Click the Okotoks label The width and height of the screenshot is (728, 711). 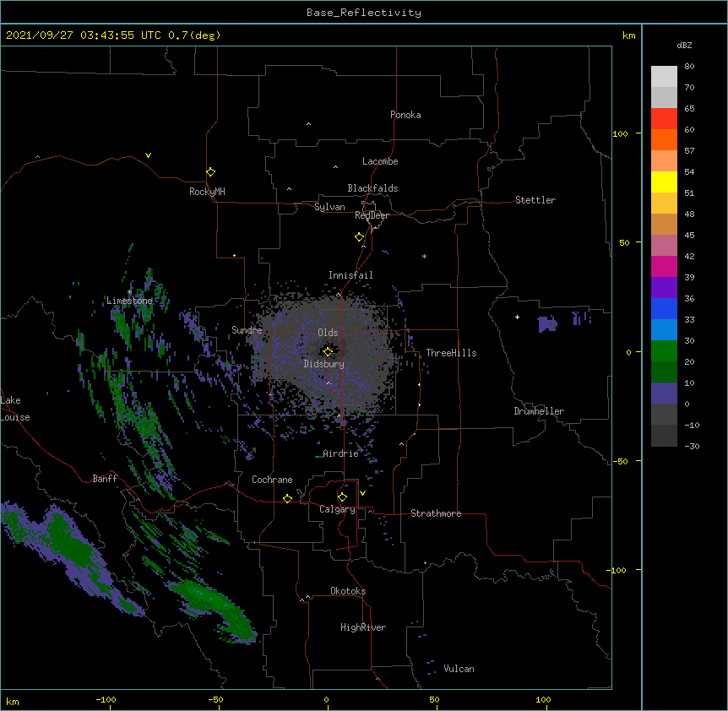(x=348, y=591)
